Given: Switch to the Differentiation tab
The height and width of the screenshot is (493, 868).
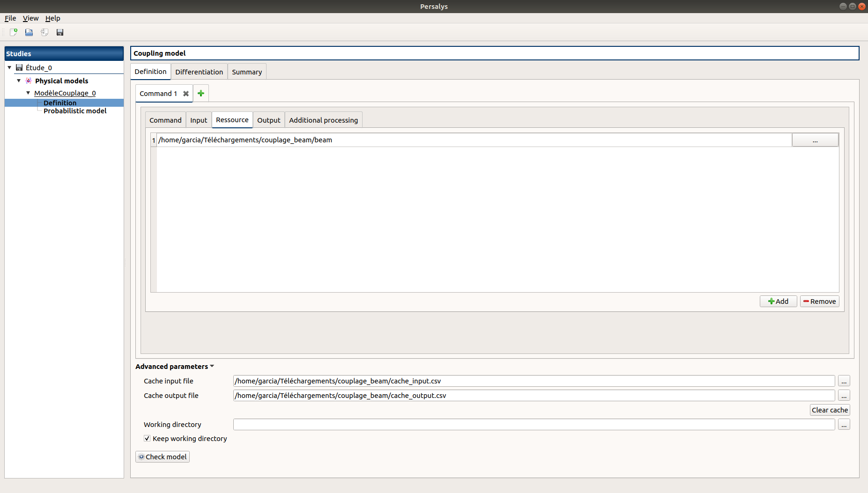Looking at the screenshot, I should tap(199, 72).
